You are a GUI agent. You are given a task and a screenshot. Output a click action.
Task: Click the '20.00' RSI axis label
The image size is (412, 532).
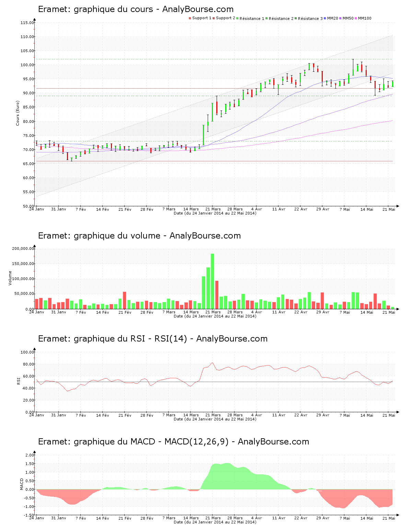[28, 400]
